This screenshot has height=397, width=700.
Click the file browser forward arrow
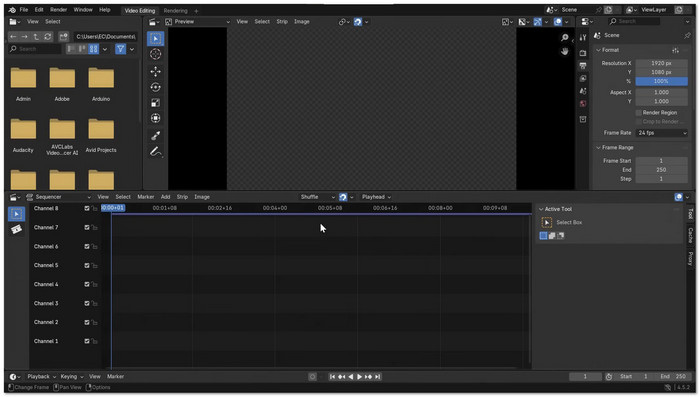(24, 37)
